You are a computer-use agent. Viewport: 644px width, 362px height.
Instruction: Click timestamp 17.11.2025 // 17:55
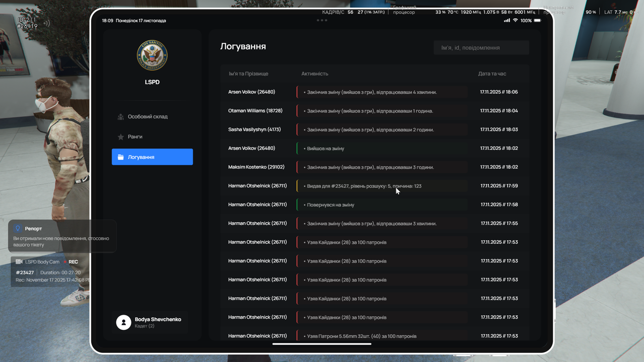click(x=499, y=223)
